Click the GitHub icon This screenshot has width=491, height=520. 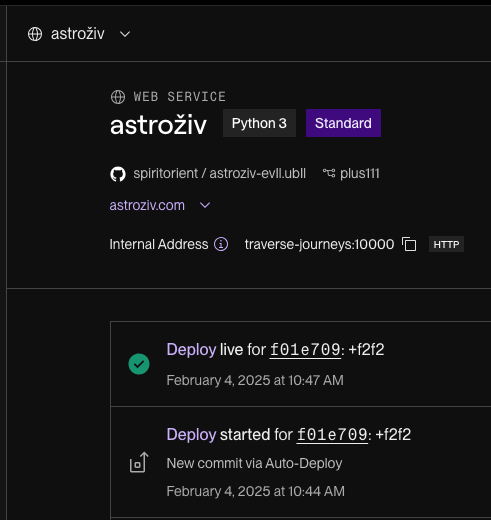(x=118, y=174)
